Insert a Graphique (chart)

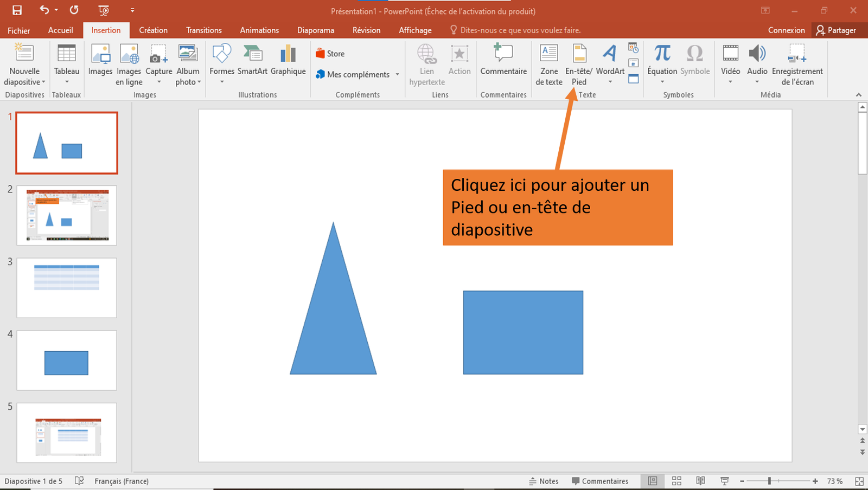point(288,60)
